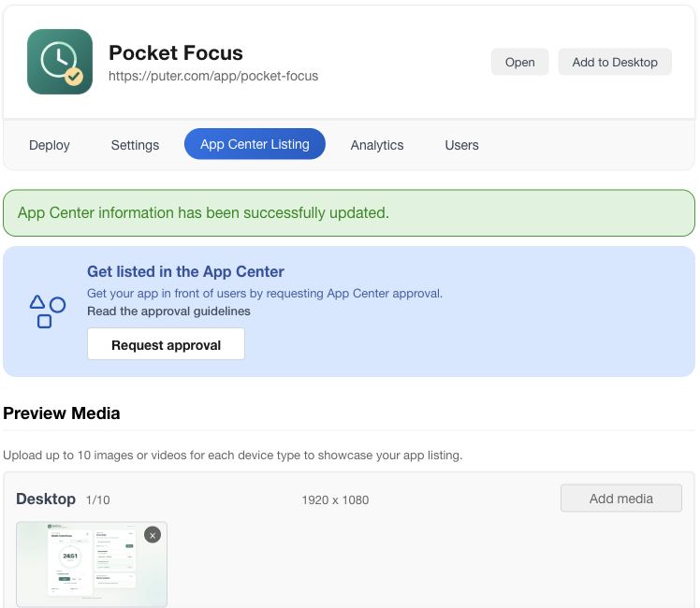Click the Preview Media heading
The image size is (700, 608).
click(62, 413)
